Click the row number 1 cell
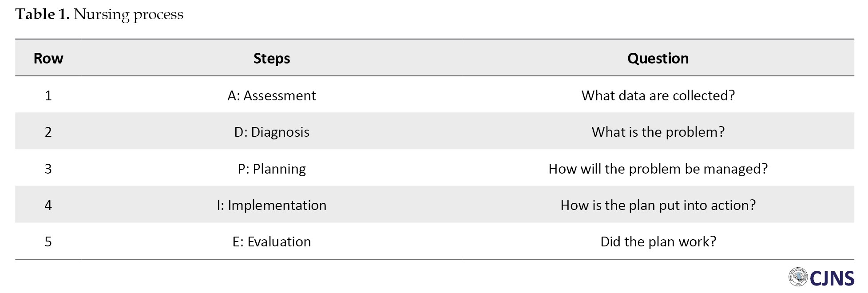 coord(48,95)
